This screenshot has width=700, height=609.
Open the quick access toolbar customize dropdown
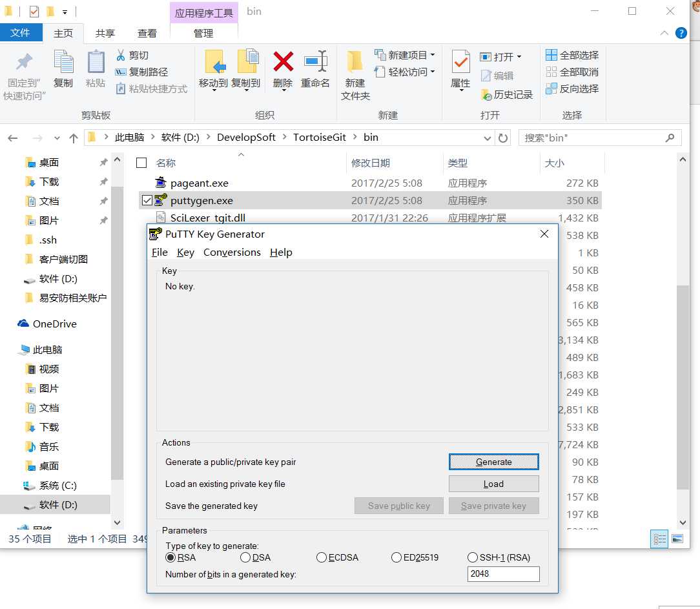pos(65,12)
